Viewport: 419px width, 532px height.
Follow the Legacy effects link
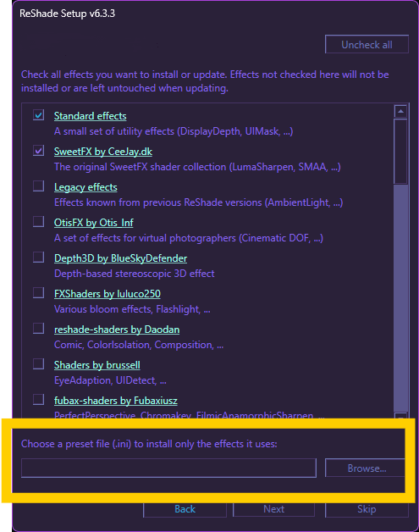[x=85, y=187]
